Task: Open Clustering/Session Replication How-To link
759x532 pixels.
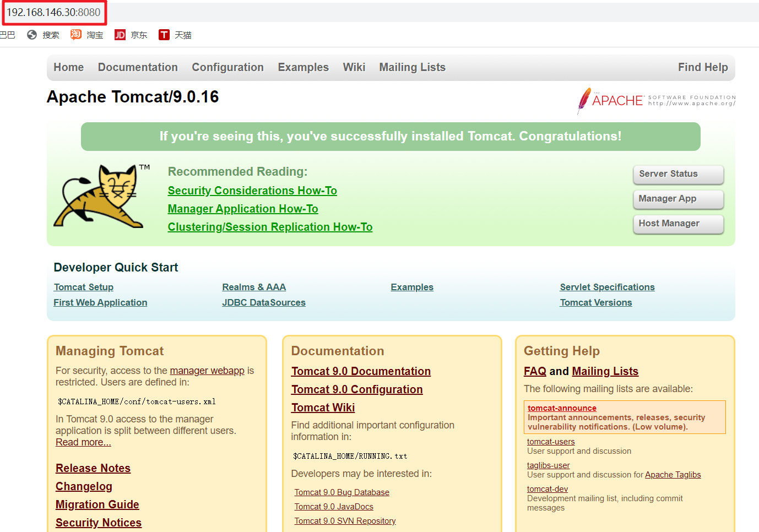Action: coord(270,227)
